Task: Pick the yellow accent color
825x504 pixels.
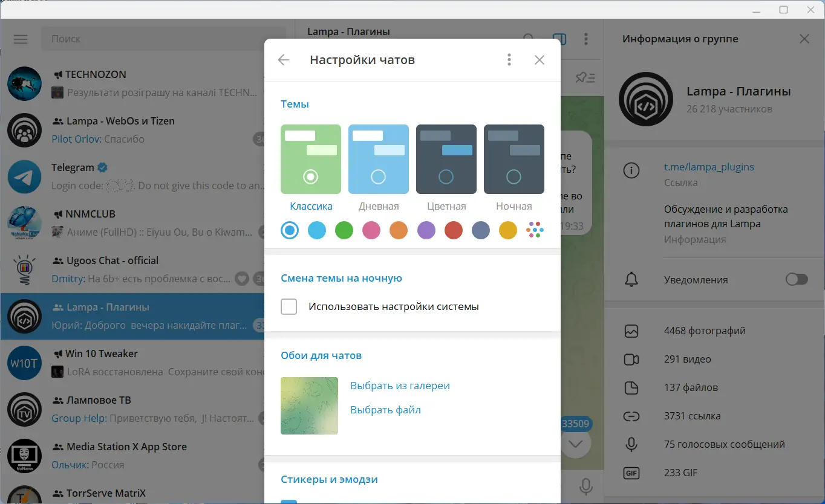Action: (508, 230)
